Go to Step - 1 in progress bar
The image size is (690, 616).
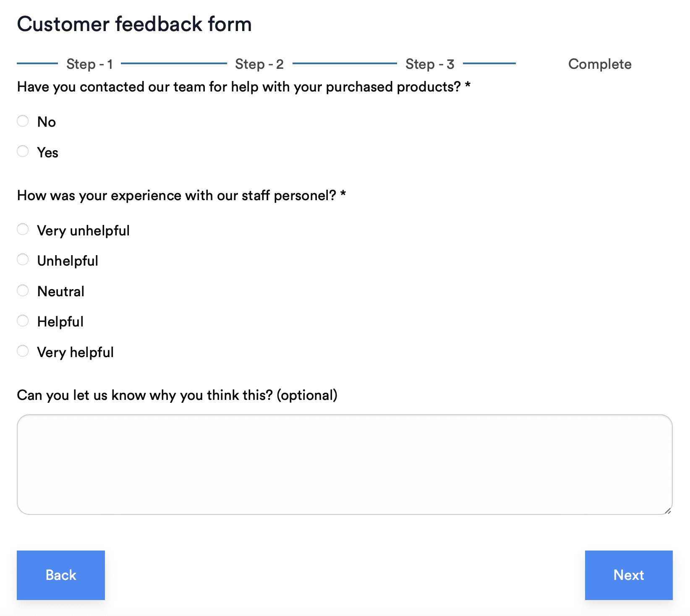coord(89,64)
